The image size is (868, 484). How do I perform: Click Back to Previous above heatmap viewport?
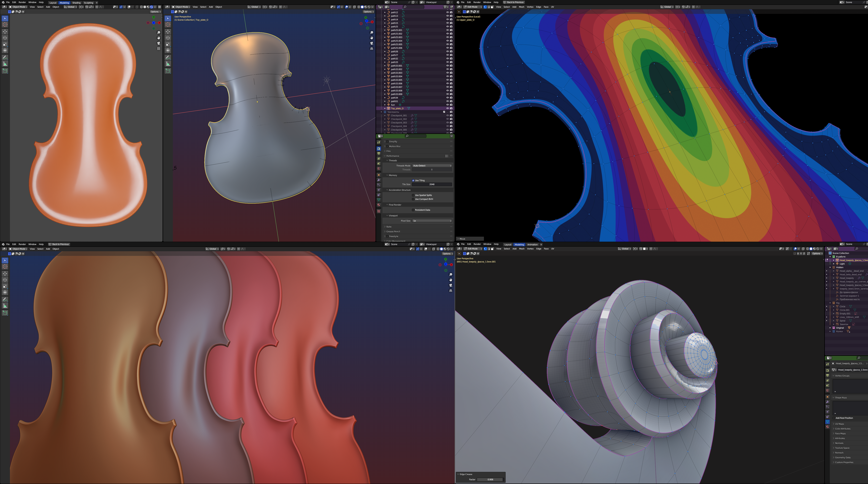click(514, 2)
